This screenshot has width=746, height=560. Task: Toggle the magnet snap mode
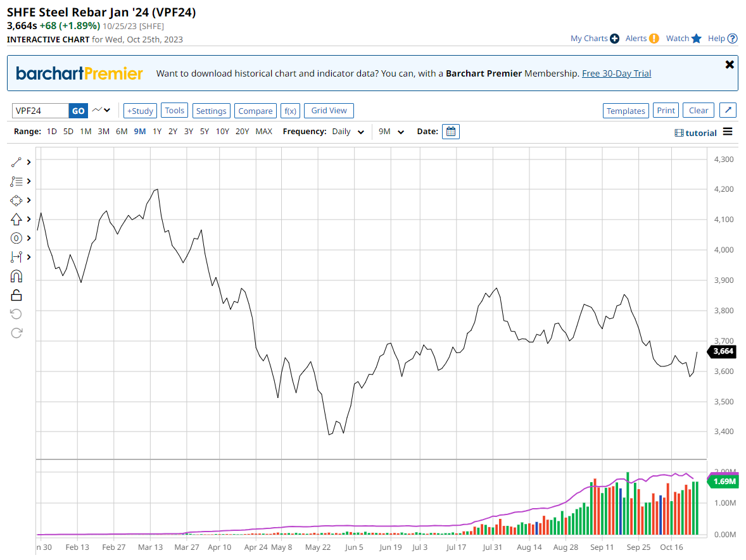click(16, 276)
